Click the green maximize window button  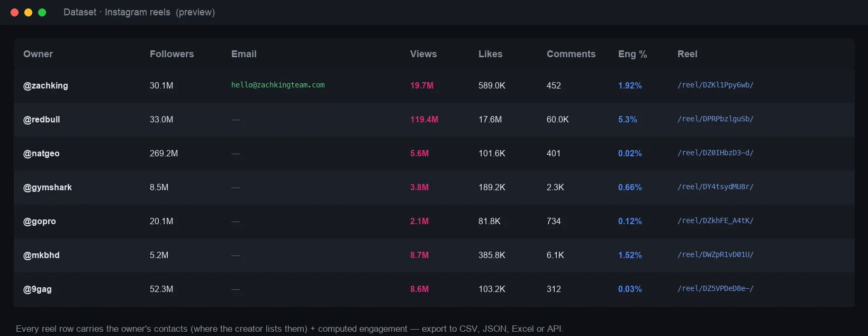click(x=42, y=12)
